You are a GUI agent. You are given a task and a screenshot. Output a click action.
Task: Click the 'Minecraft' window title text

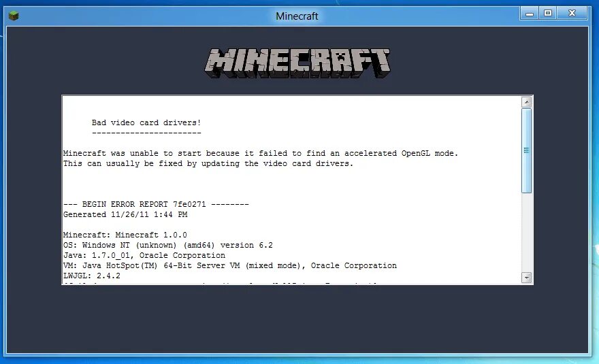[x=297, y=16]
